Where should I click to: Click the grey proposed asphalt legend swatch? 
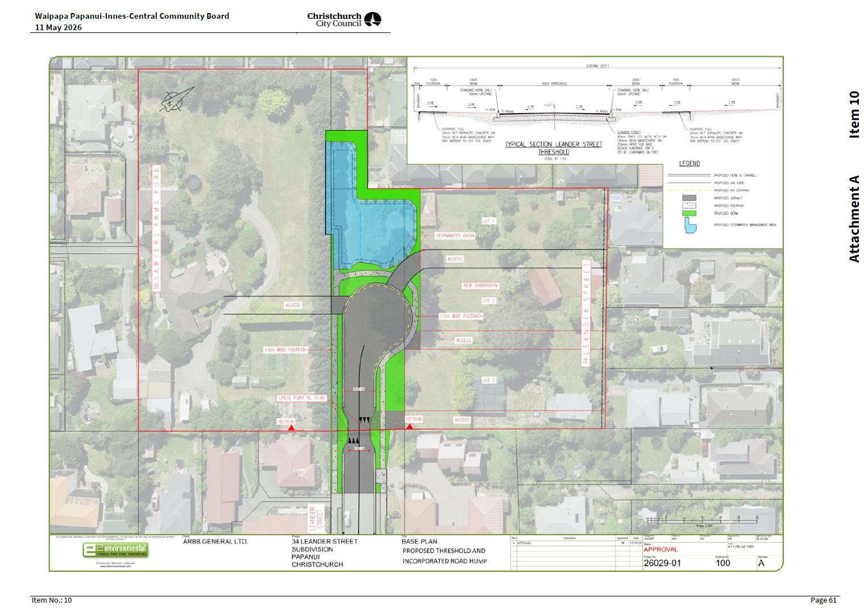(689, 198)
